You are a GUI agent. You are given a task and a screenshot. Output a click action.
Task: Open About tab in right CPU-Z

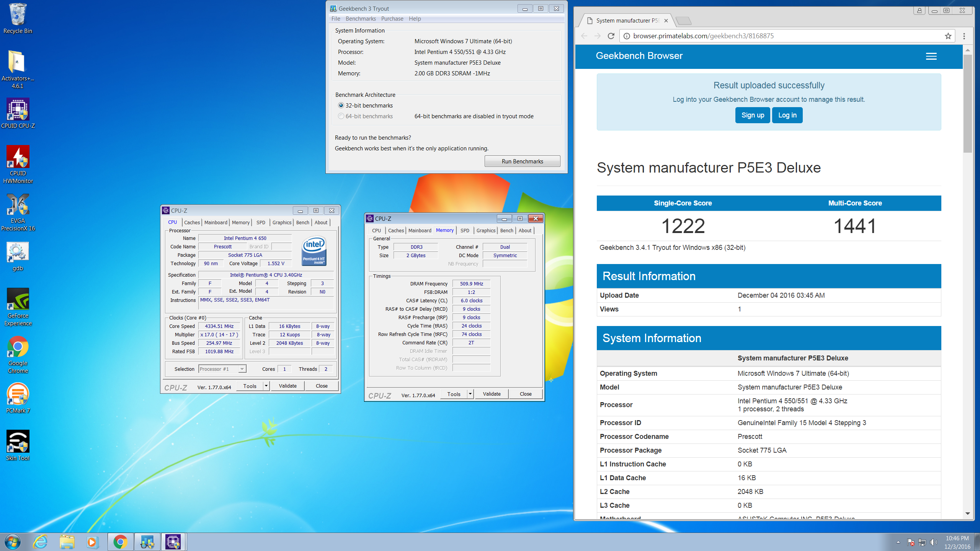525,230
